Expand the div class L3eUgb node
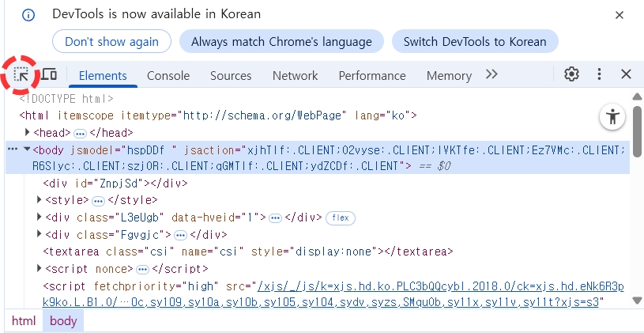Viewport: 644px width, 333px height. point(39,217)
